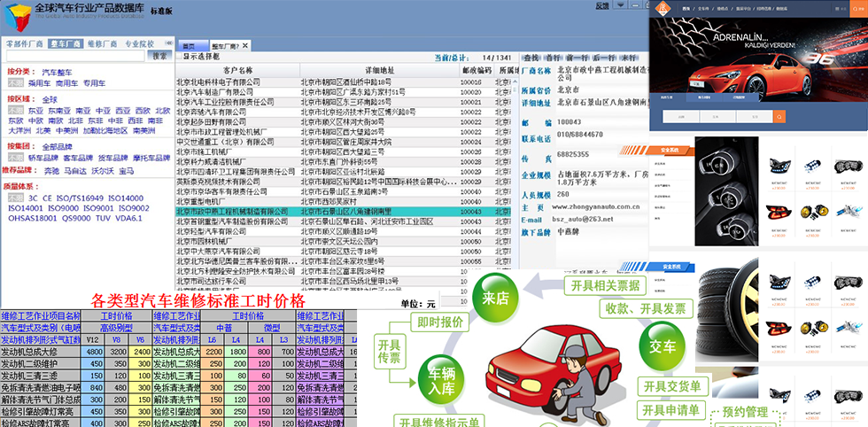868x427 pixels.
Task: Open the dropdown arrow button next to 反馈
Action: coord(621,5)
